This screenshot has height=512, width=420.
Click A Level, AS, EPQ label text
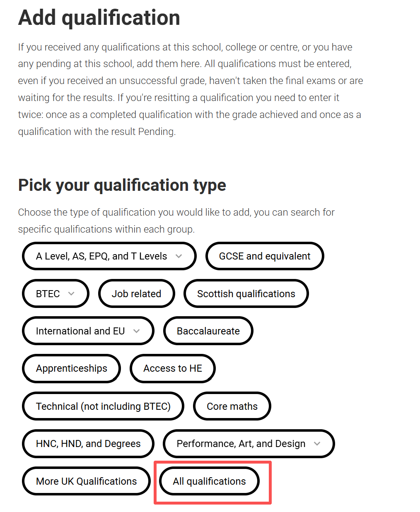tap(101, 256)
